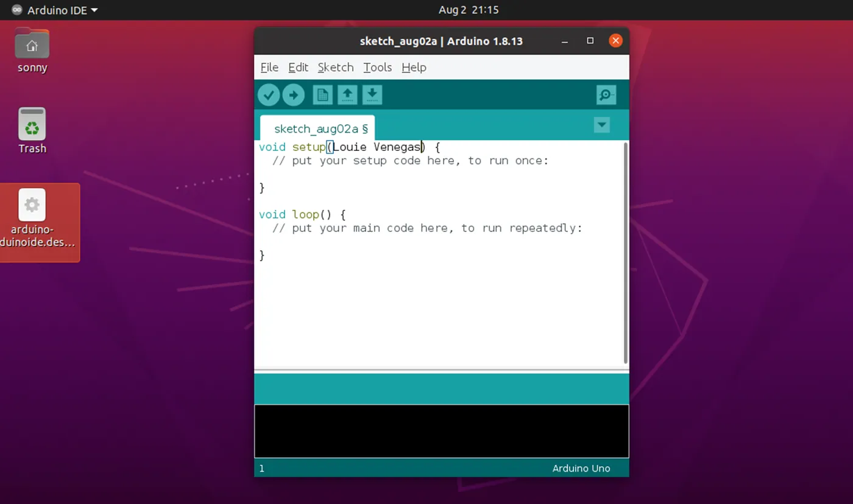
Task: Open the Sketch menu
Action: coord(336,68)
